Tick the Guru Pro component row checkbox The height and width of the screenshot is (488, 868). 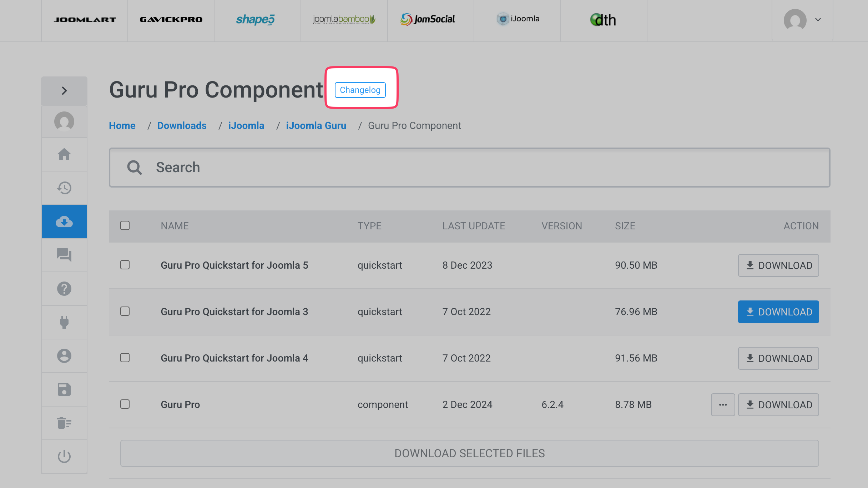[125, 404]
